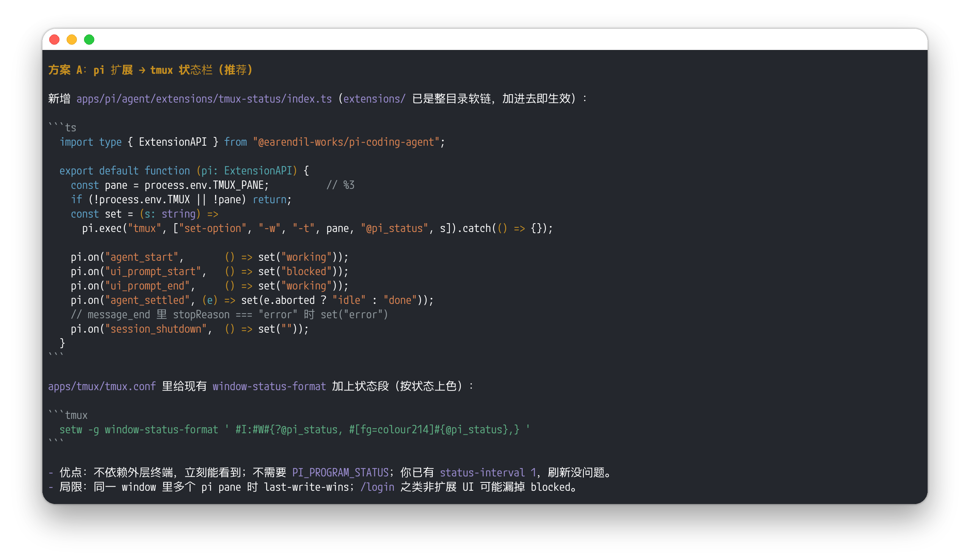
Task: Click the import string '@earendil-works/pi-coding-agent'
Action: coord(346,142)
